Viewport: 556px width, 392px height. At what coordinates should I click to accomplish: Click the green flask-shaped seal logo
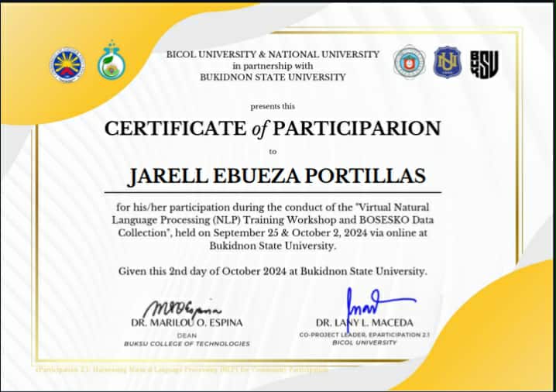click(112, 60)
